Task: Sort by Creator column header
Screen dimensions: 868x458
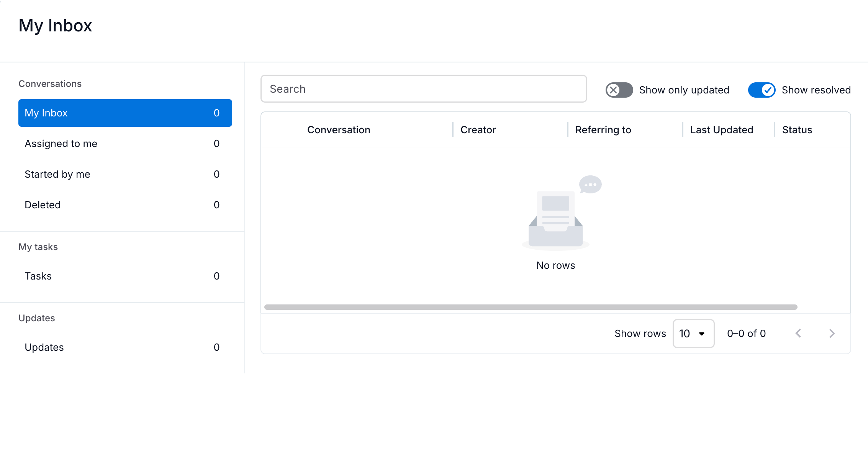Action: [x=478, y=130]
